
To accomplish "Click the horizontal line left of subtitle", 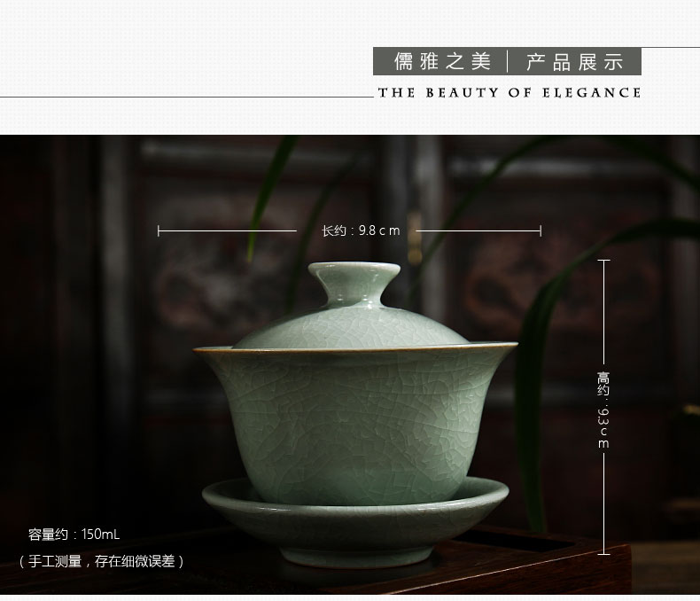I will (187, 97).
